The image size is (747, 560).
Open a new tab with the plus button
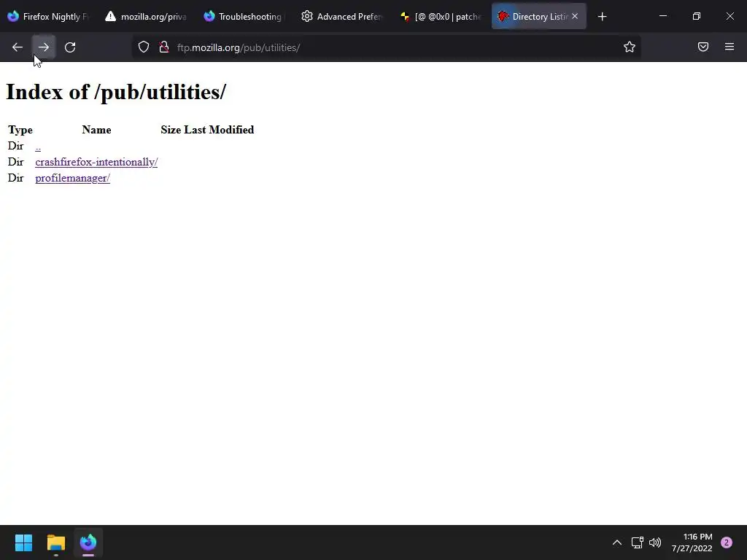[602, 17]
